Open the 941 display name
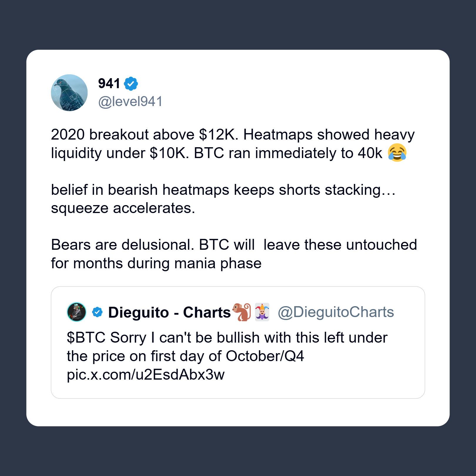476x476 pixels. 109,84
